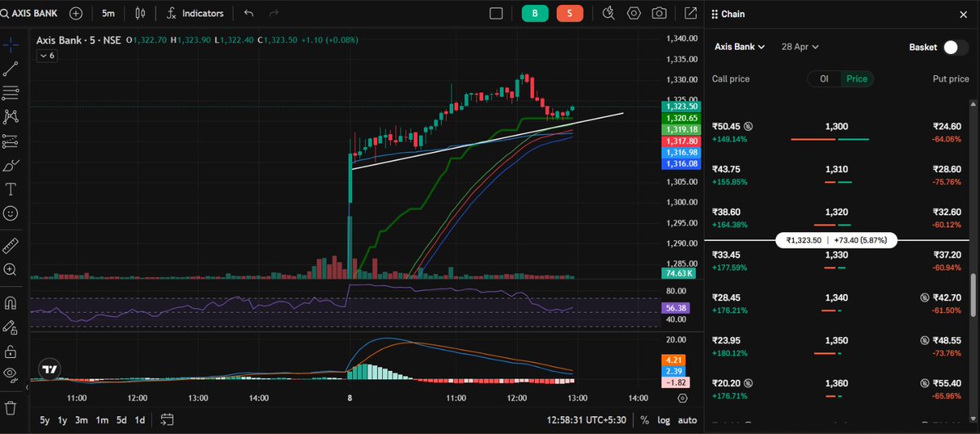
Task: Grab the Chain panel drag handle dots
Action: point(715,14)
